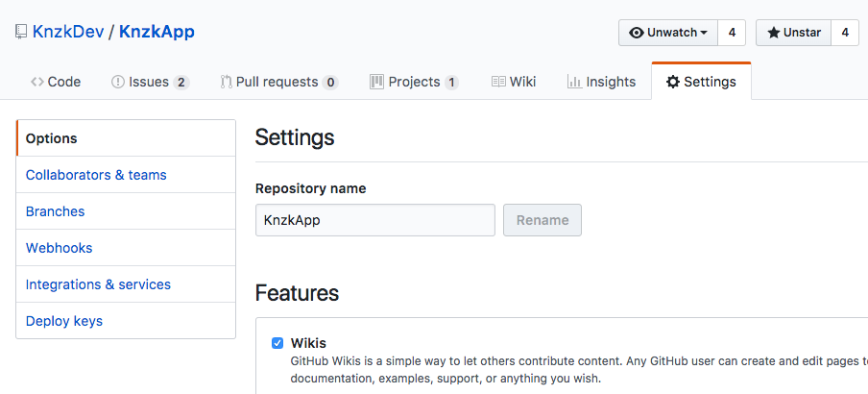Open the Insights tab
This screenshot has height=394, width=868.
click(601, 82)
